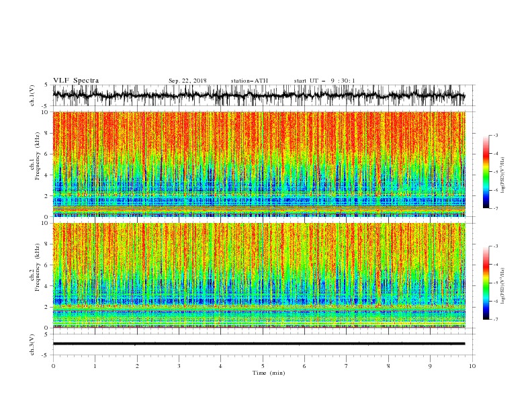Click time axis tick label "6"

click(x=304, y=366)
